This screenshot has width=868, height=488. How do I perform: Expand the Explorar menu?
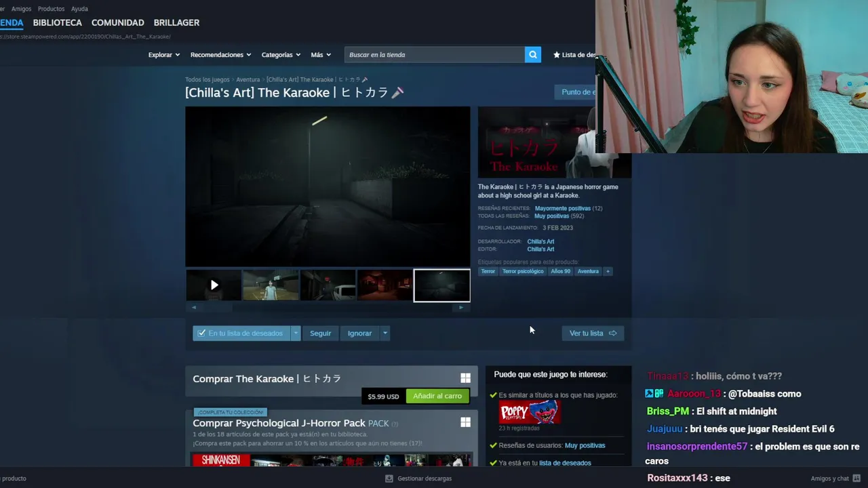point(164,55)
